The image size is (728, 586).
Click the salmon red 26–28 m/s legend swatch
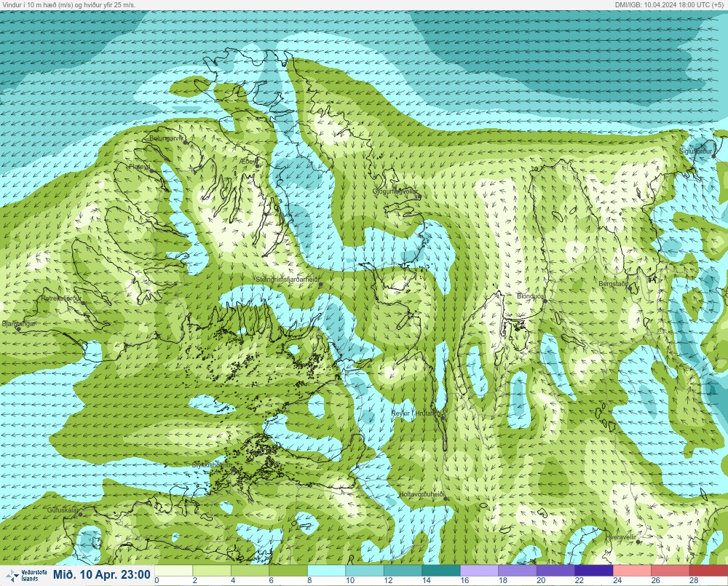point(670,570)
